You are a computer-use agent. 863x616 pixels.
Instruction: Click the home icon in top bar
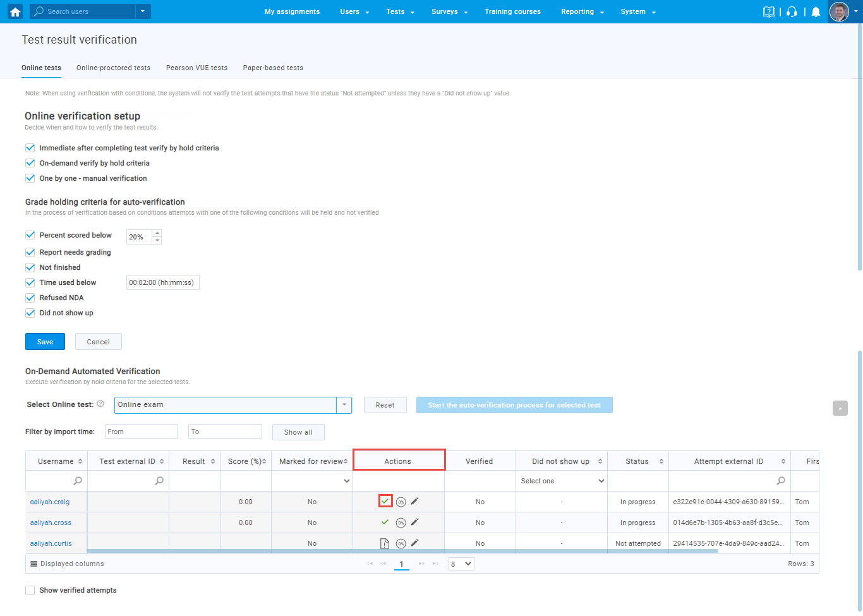15,11
